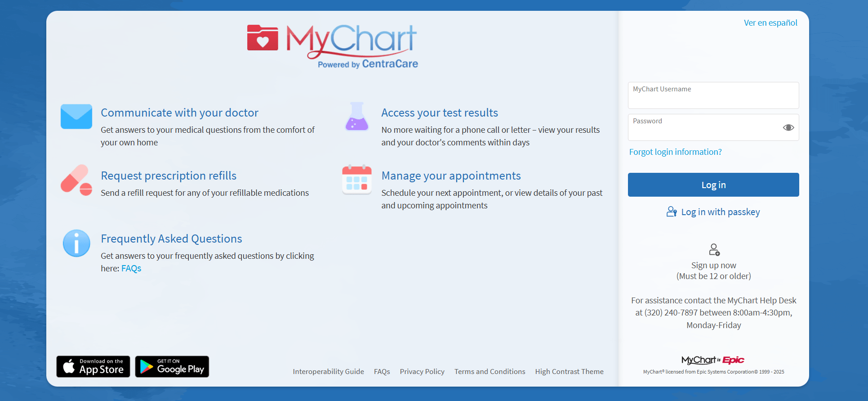Click the purple flask test results icon
Screen dimensions: 868x401
tap(357, 117)
